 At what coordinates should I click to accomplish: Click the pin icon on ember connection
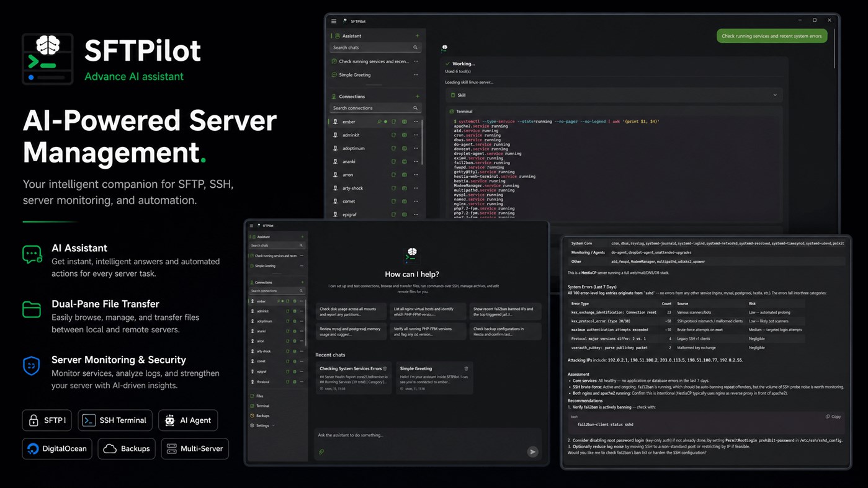click(380, 122)
